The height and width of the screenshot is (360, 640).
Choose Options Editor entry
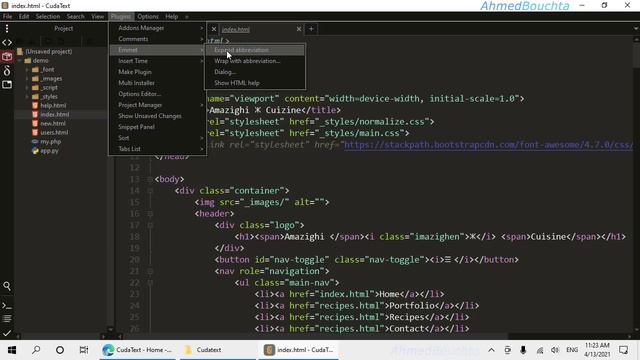(x=158, y=94)
